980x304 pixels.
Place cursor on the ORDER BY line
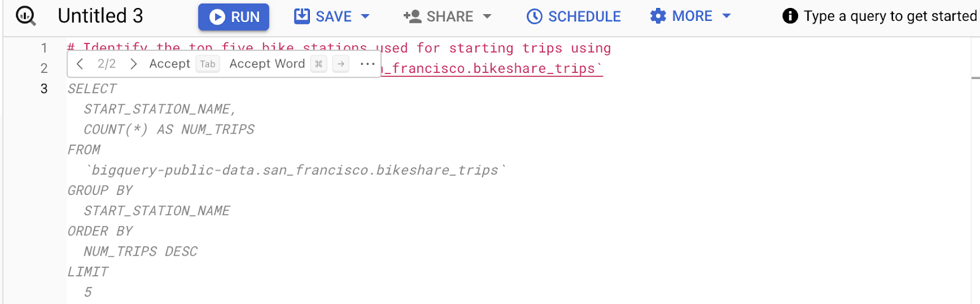click(x=100, y=231)
